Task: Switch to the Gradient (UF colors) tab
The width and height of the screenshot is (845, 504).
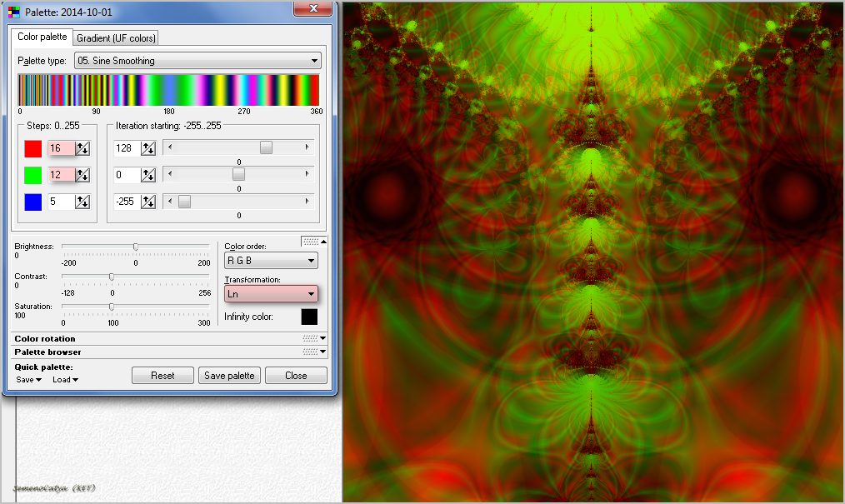Action: pyautogui.click(x=115, y=37)
